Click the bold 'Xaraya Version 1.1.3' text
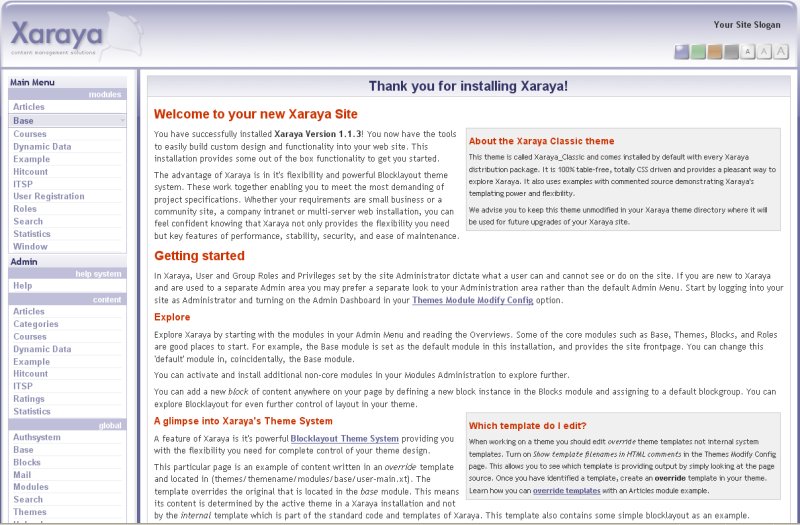The width and height of the screenshot is (800, 525). click(318, 134)
